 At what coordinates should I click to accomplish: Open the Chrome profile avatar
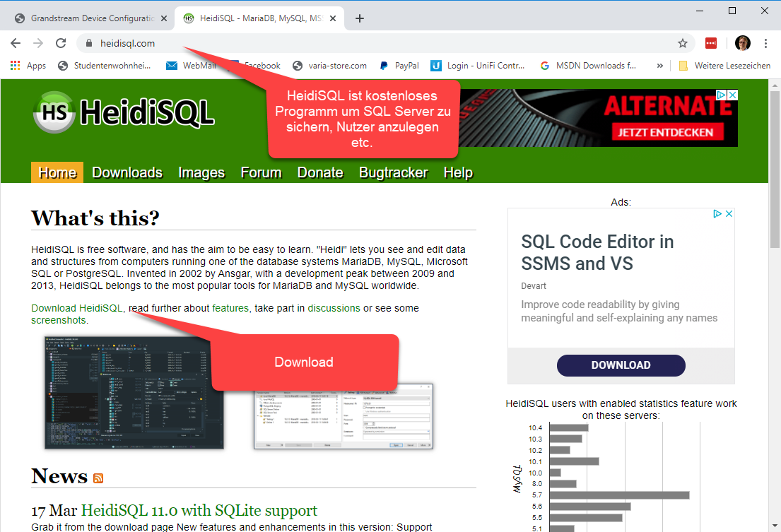click(743, 43)
